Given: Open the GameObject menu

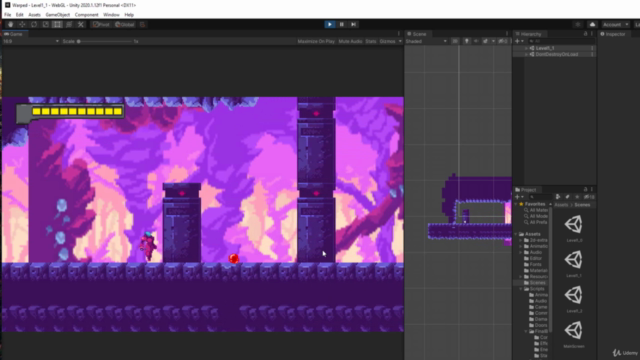Looking at the screenshot, I should [58, 15].
